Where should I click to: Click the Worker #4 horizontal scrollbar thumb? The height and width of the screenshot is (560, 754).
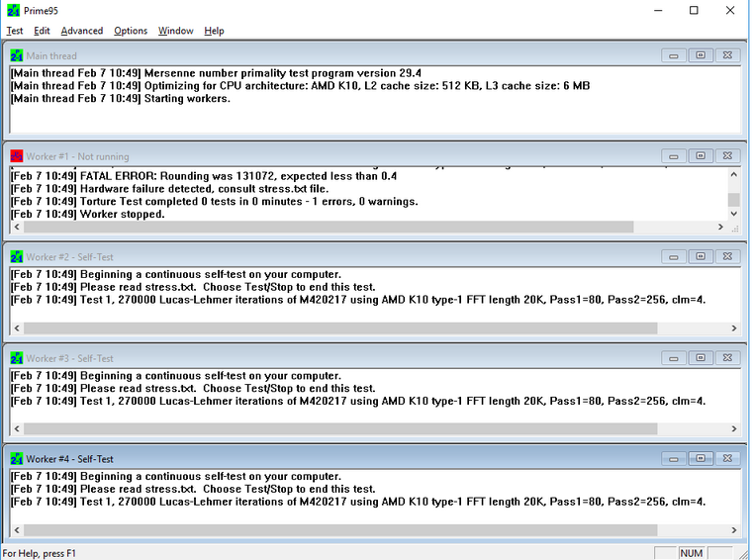[340, 530]
